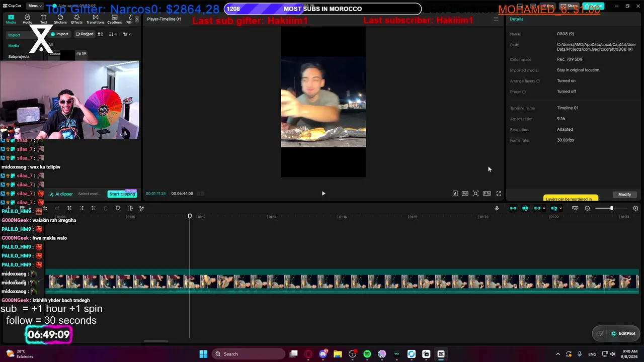The height and width of the screenshot is (362, 644).
Task: Open the 9:16 aspect ratio icon
Action: [x=487, y=194]
